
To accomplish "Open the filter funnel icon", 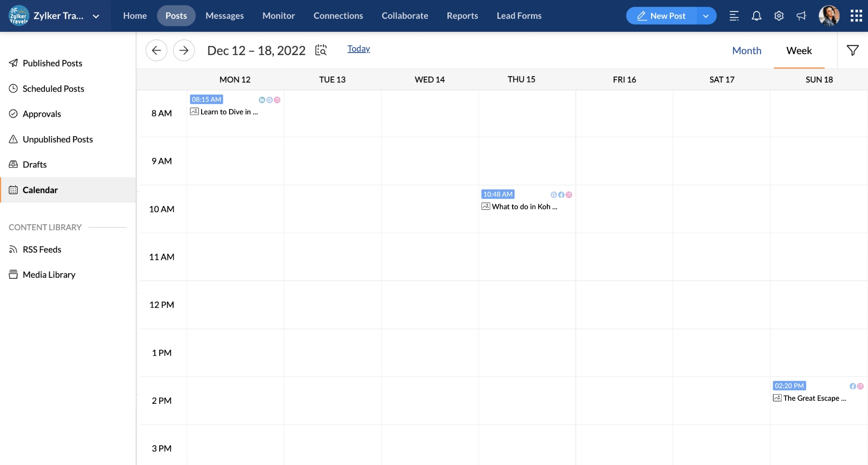I will point(853,50).
